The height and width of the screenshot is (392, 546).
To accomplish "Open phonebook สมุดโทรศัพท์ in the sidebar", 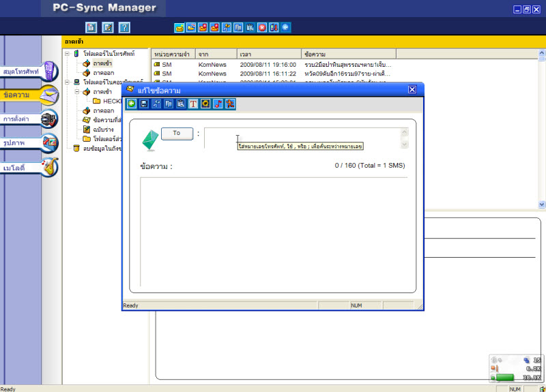I will (29, 72).
